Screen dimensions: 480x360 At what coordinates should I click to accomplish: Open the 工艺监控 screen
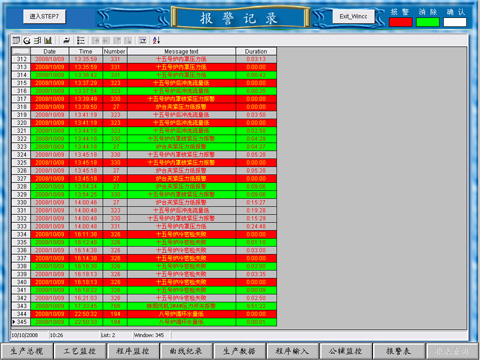click(x=80, y=351)
